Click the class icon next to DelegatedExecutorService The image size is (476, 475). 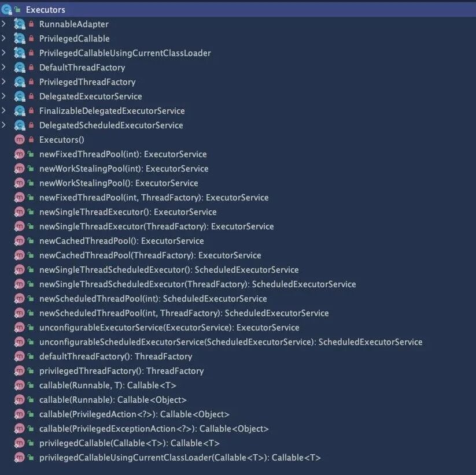pyautogui.click(x=19, y=97)
